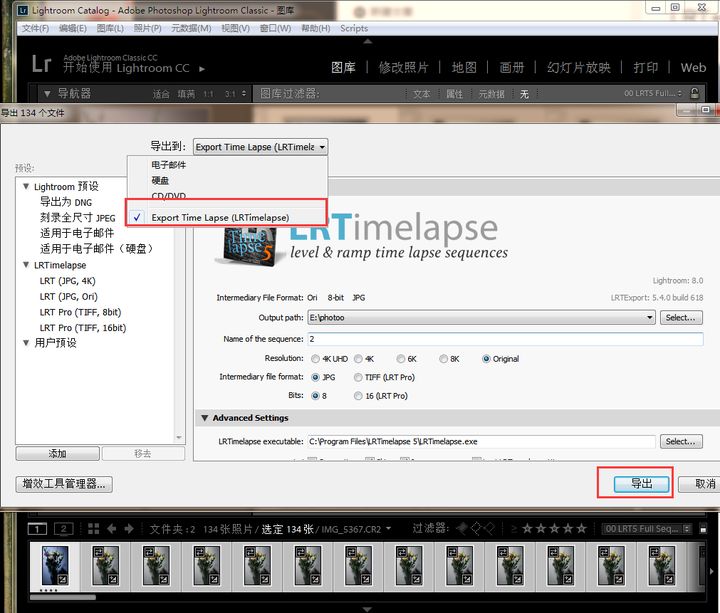Click the Name of the sequence field
This screenshot has width=720, height=613.
pos(505,339)
